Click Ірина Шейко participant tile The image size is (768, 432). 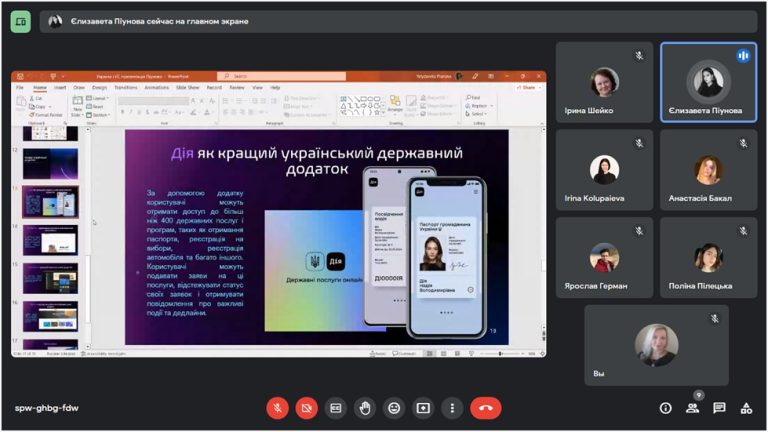pos(604,82)
